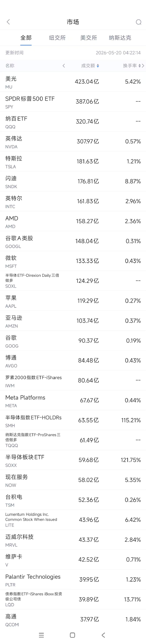Sort by 成交额 column sort arrows

click(98, 66)
